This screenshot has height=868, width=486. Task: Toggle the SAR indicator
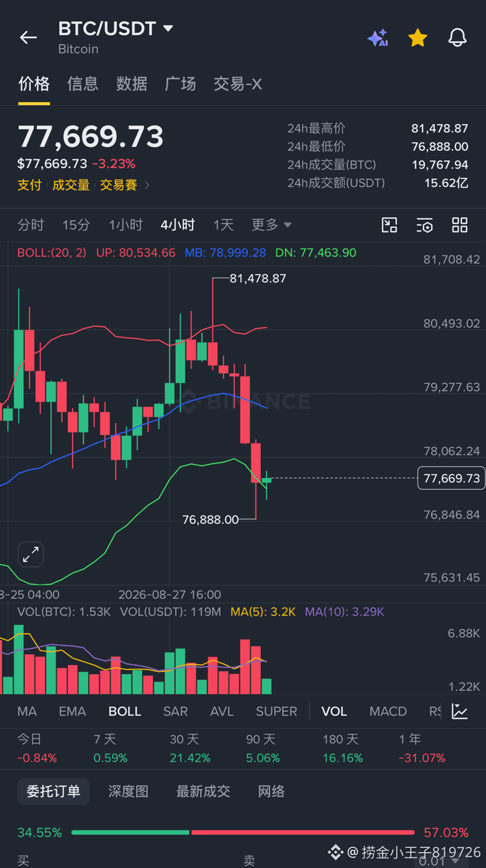176,711
